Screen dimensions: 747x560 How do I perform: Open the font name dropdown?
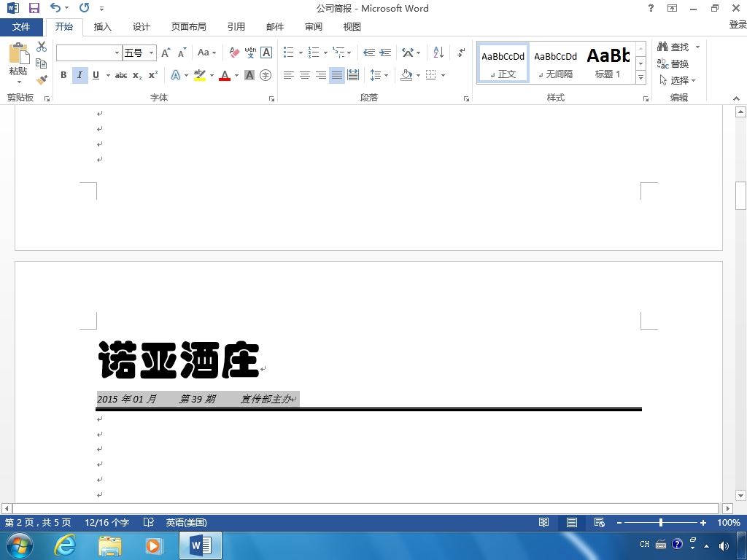pyautogui.click(x=117, y=52)
